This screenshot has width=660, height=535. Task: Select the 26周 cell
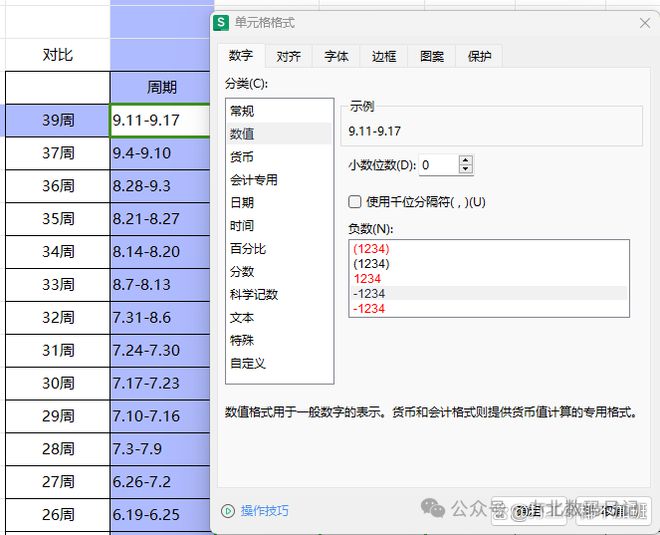tap(58, 514)
